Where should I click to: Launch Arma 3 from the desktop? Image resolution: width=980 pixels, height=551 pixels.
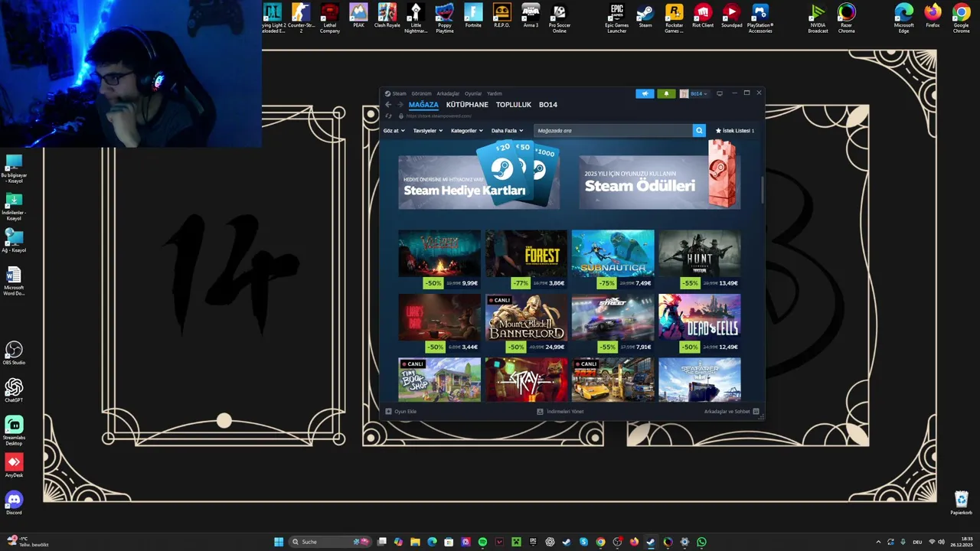coord(531,15)
